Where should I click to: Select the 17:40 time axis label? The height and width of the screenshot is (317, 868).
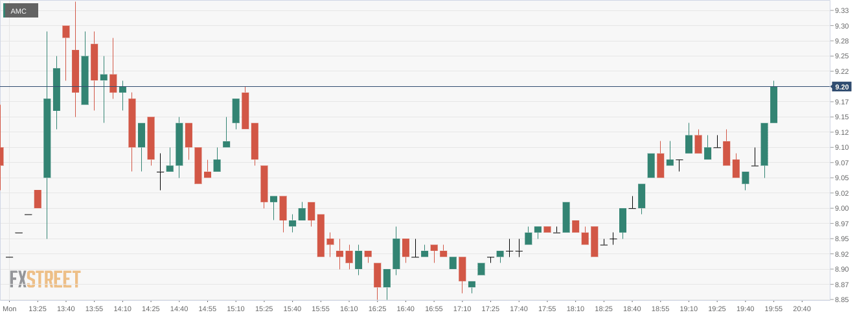[x=518, y=309]
